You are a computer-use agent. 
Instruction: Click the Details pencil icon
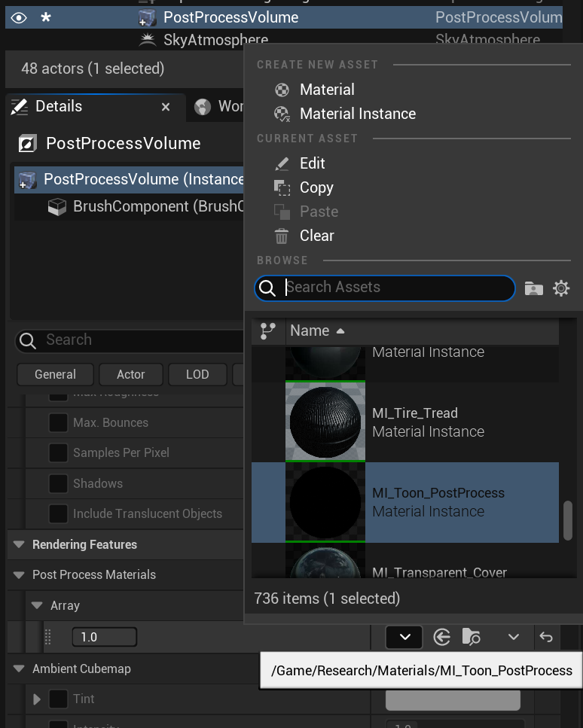pos(20,107)
